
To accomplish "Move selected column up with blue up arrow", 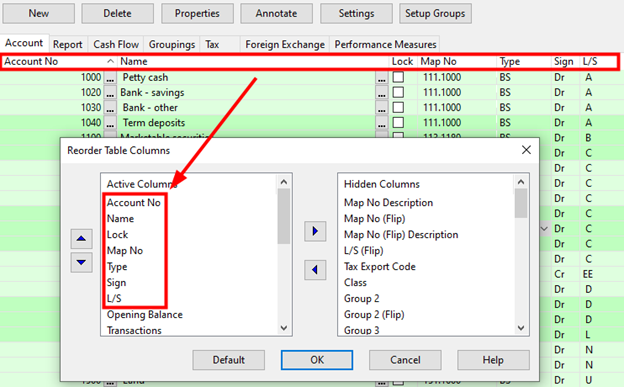I will pyautogui.click(x=81, y=239).
